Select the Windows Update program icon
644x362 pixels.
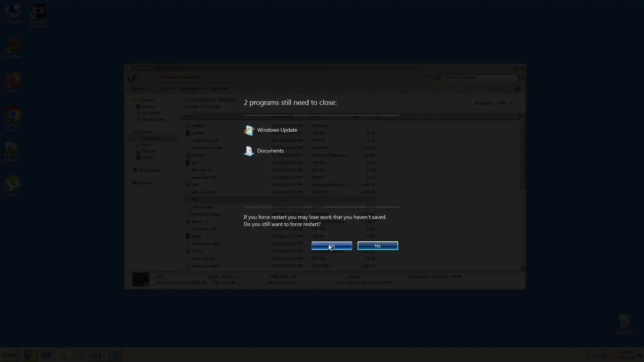click(x=249, y=130)
